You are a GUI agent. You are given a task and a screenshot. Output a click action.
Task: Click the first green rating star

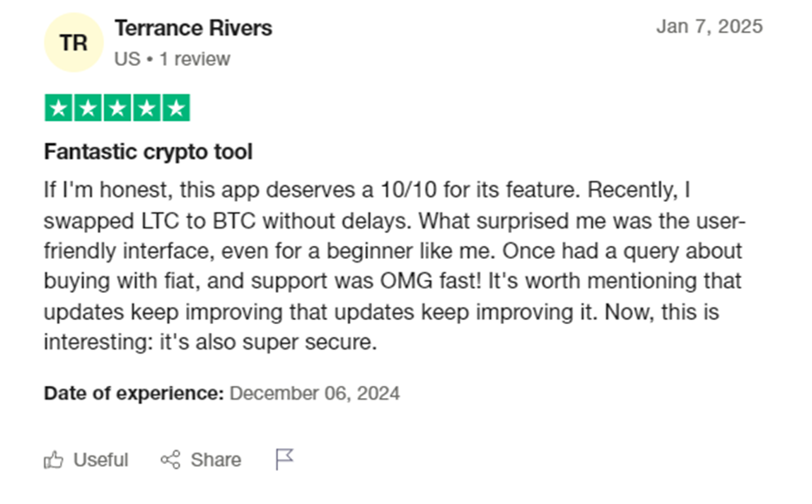pyautogui.click(x=58, y=108)
